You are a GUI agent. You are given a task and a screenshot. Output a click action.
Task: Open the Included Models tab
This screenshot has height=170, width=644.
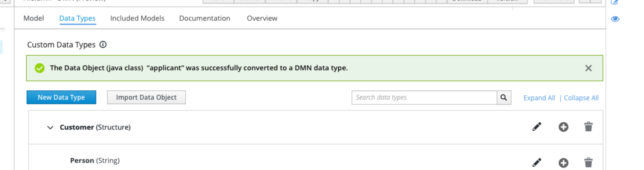tap(137, 18)
